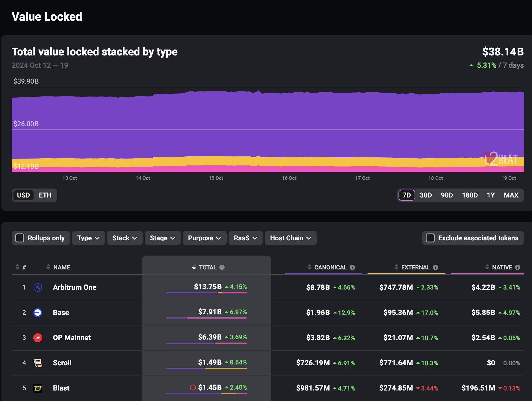Click Base canonical value $1.96B
Screen dimensions: 532x401
[x=318, y=313]
